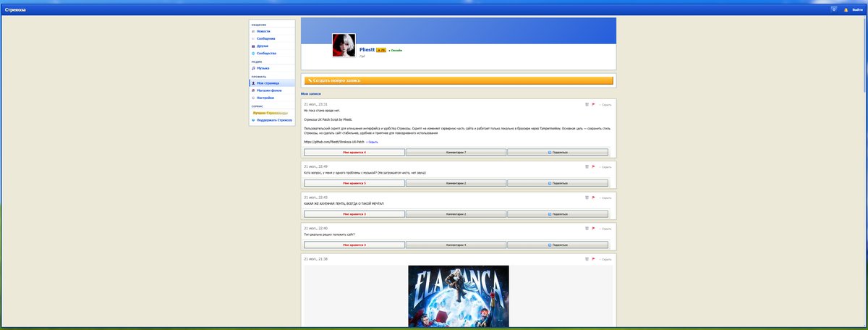Open Комментарии 4 on the 22:40 post
The image size is (868, 330).
[456, 245]
